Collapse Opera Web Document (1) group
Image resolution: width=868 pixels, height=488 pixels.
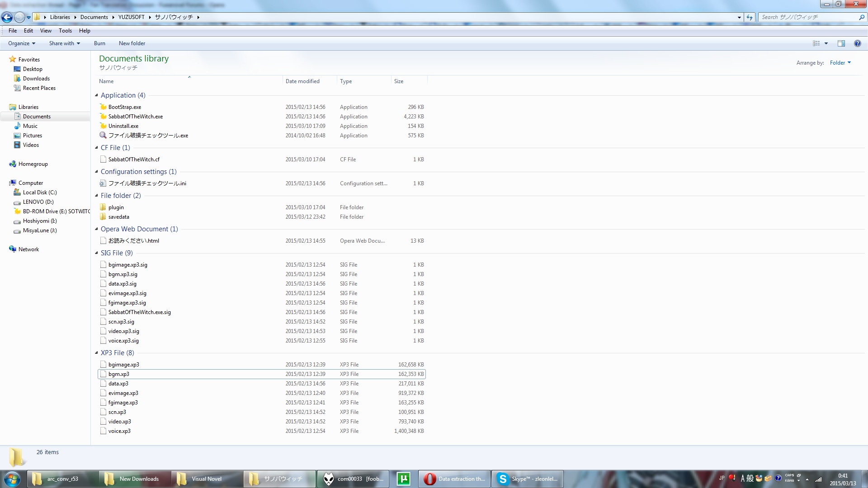click(x=96, y=229)
